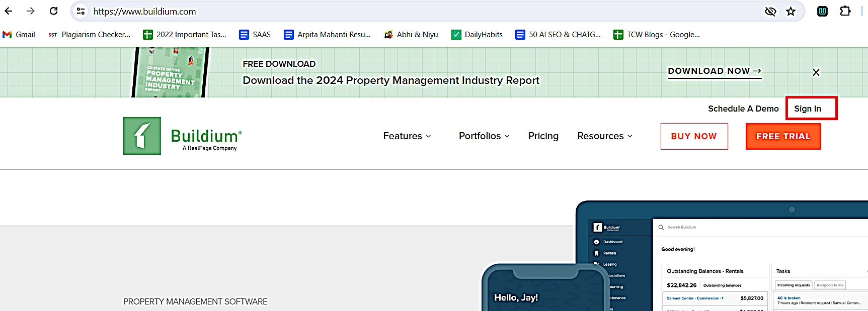868x311 pixels.
Task: Click the site information icon in address bar
Action: click(81, 11)
